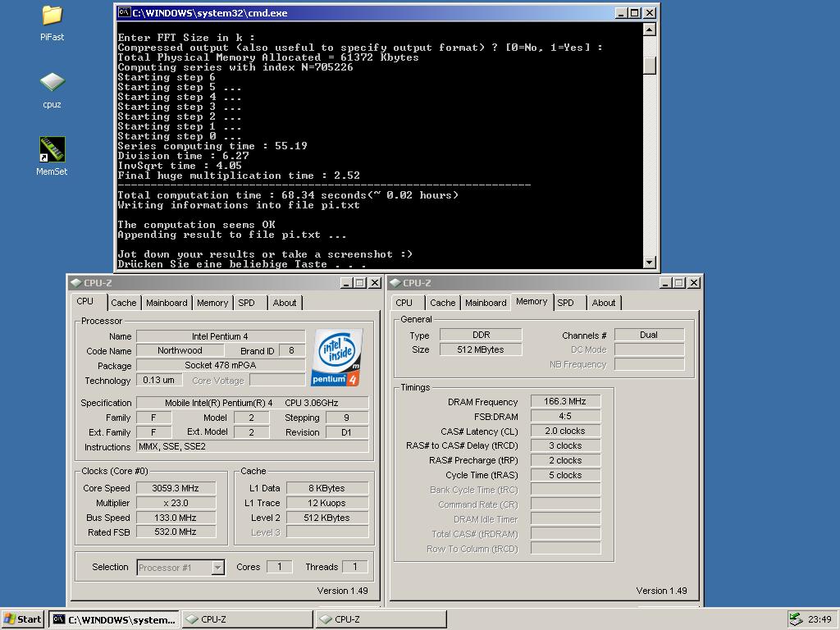This screenshot has height=630, width=840.
Task: Open the Memory tab in left CPU-Z
Action: click(212, 303)
